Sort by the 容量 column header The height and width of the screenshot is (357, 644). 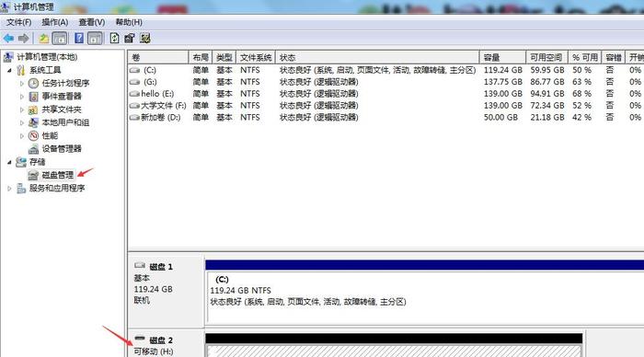[x=502, y=57]
